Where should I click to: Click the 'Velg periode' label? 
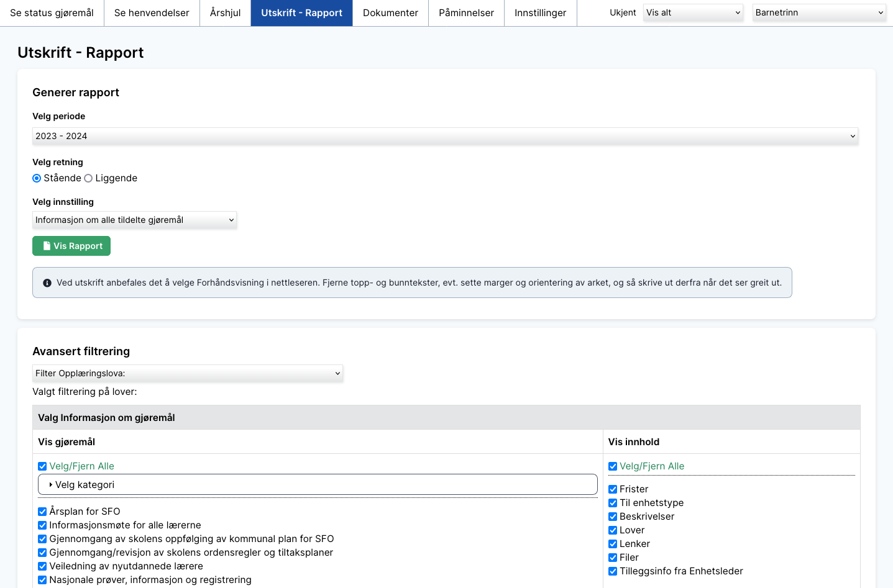(59, 116)
